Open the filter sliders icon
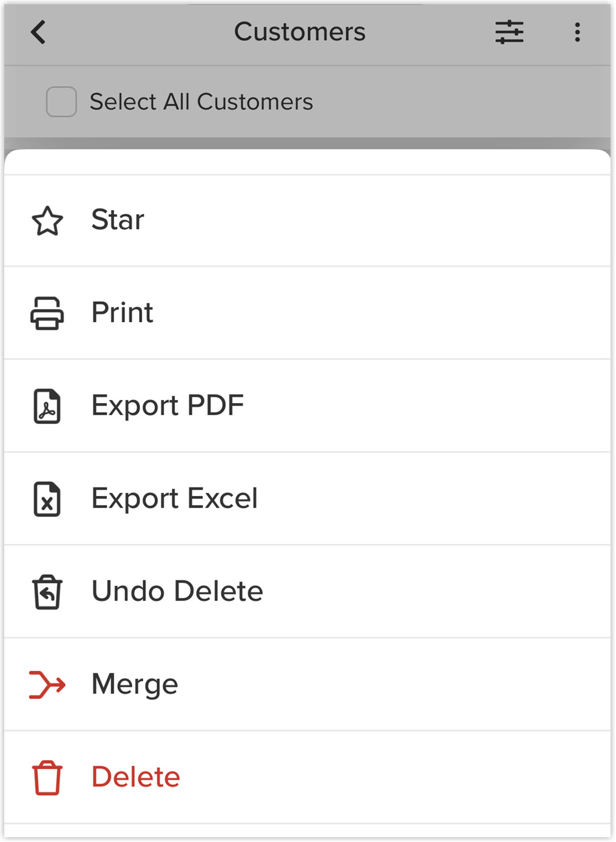 click(x=509, y=32)
